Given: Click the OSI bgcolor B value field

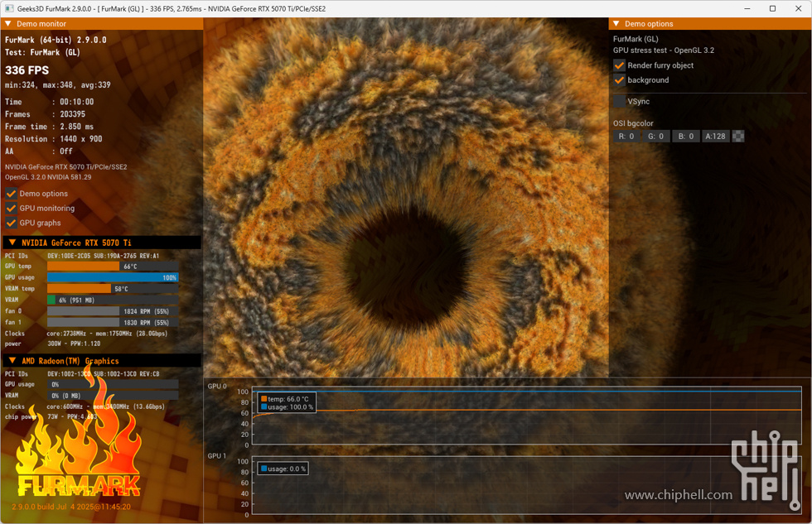Looking at the screenshot, I should tap(685, 137).
